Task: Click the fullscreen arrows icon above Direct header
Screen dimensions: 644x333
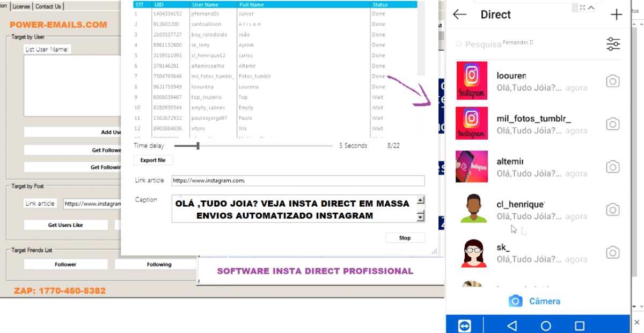Action: coord(583,8)
